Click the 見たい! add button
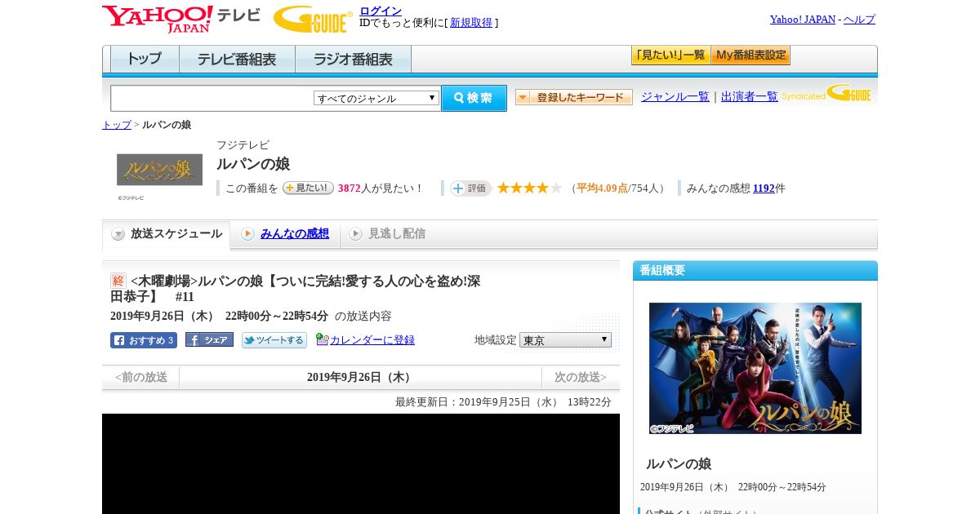This screenshot has height=514, width=980. [308, 188]
